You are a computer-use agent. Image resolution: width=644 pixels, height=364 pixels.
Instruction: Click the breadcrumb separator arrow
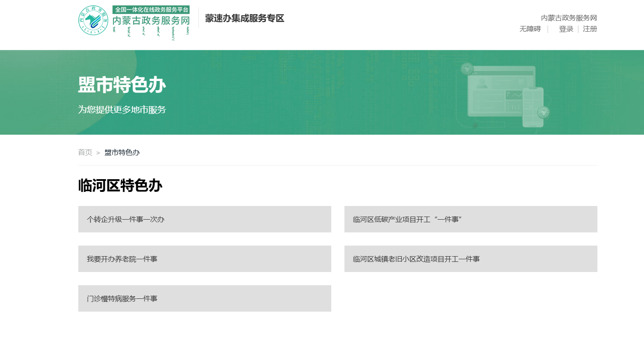pyautogui.click(x=98, y=152)
